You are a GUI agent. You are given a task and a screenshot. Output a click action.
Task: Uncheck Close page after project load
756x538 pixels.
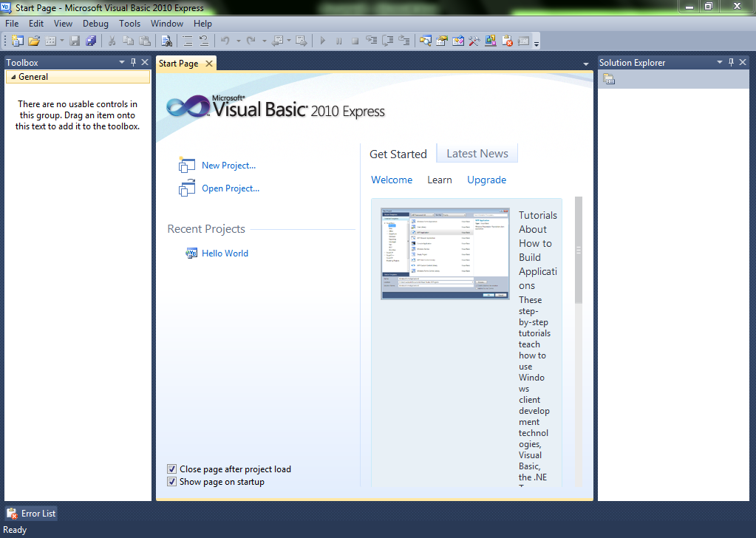pos(171,469)
